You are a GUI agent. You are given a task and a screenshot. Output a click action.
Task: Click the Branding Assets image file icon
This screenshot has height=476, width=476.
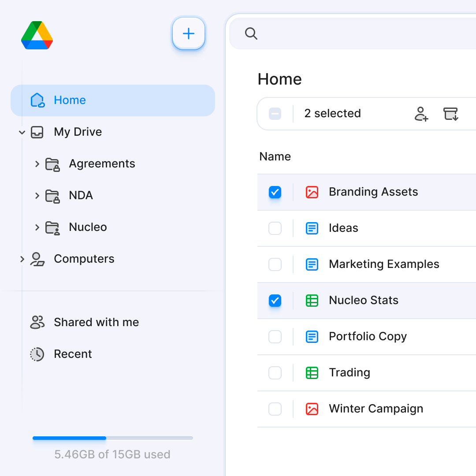point(312,192)
